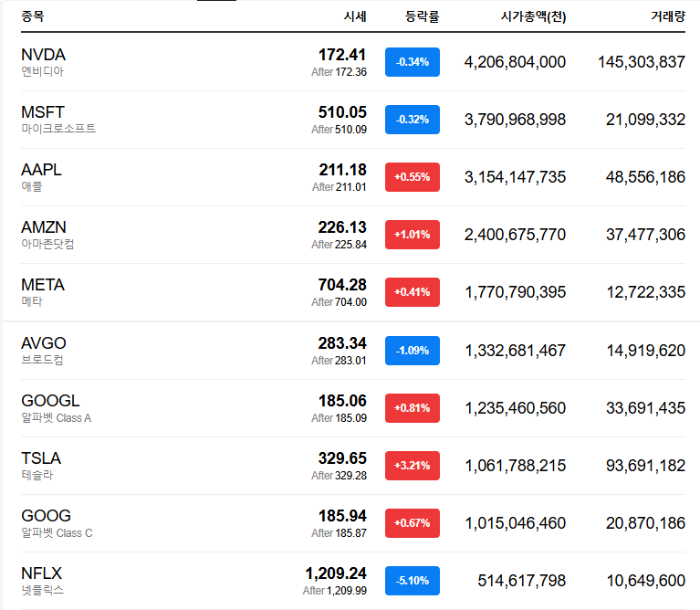This screenshot has width=700, height=610.
Task: Select NVDA price 172.41
Action: click(342, 55)
